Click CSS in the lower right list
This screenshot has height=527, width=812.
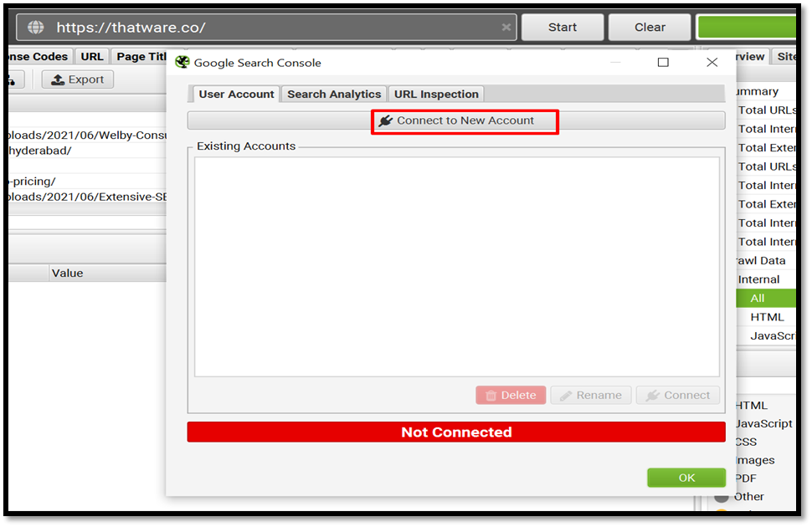746,442
